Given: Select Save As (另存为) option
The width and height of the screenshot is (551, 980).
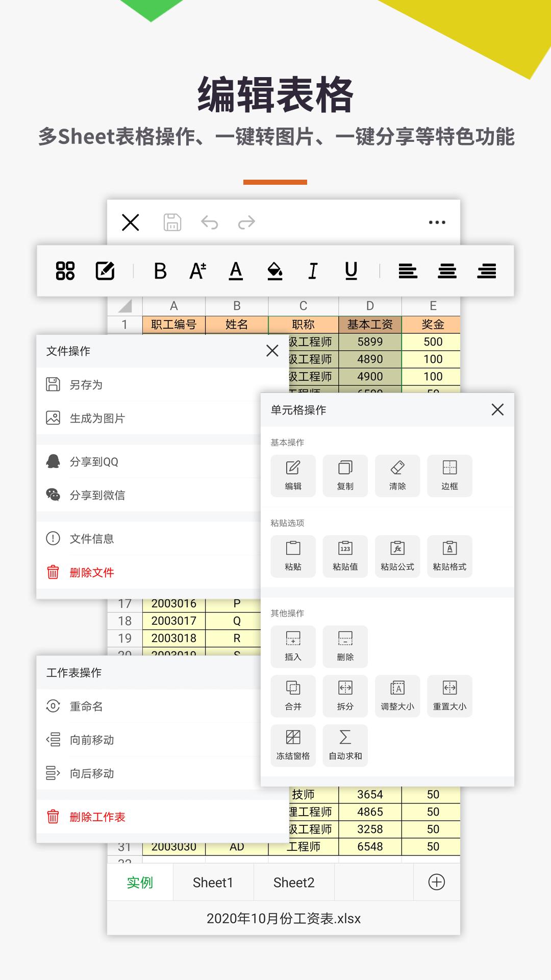Looking at the screenshot, I should click(86, 385).
